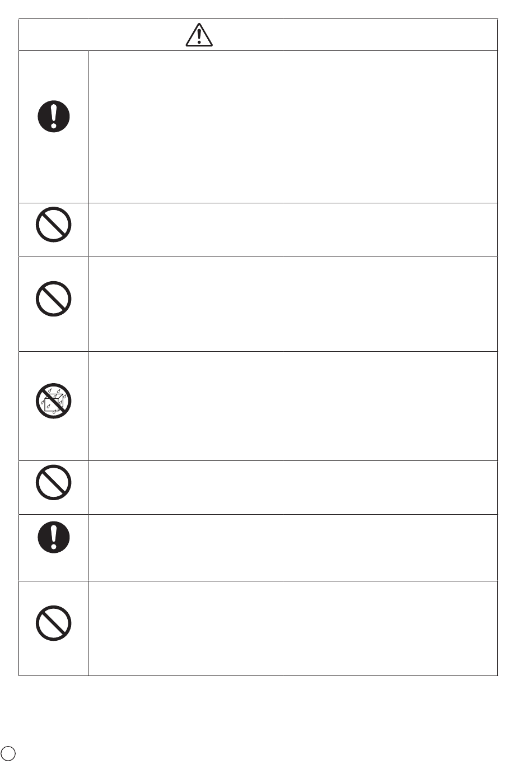Select the blank cell beside the no-water icon
532x764 pixels.
(x=292, y=406)
